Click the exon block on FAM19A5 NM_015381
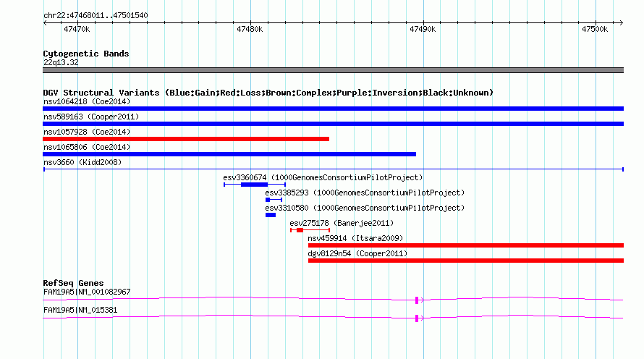 417,318
